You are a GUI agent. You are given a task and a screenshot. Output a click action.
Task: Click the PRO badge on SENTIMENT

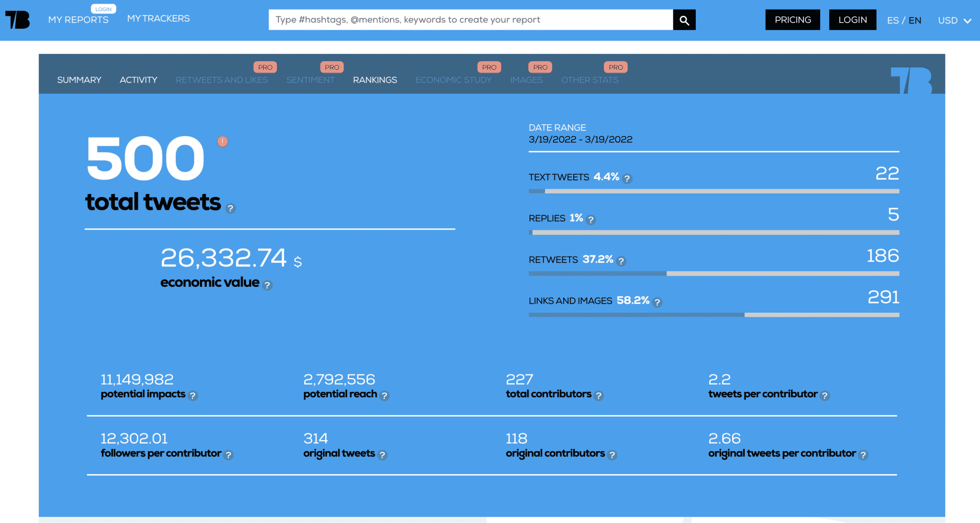(x=332, y=67)
